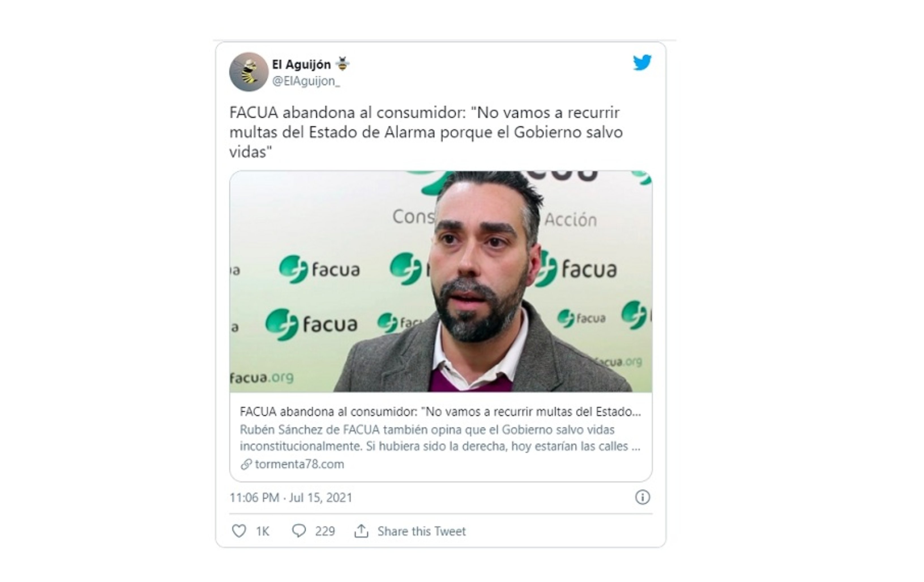This screenshot has height=582, width=924.
Task: Click the card description about Rubén Sánchez
Action: pyautogui.click(x=440, y=438)
